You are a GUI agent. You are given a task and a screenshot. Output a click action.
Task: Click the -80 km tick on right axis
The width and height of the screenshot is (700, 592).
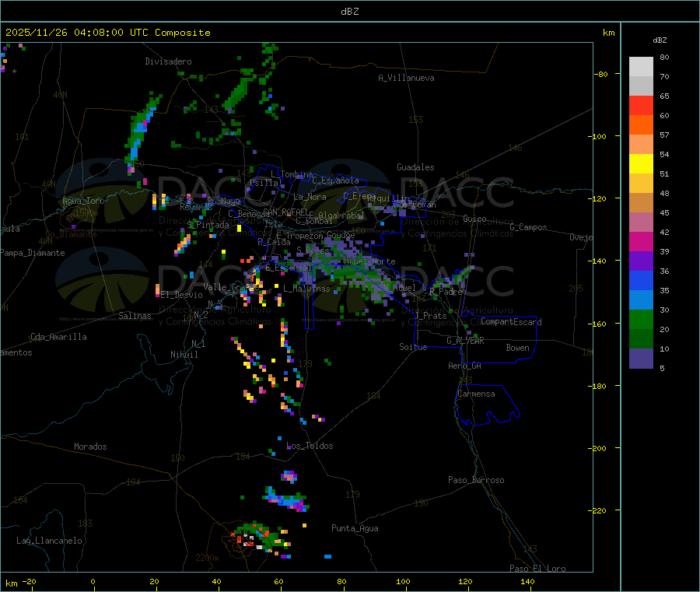[x=600, y=74]
